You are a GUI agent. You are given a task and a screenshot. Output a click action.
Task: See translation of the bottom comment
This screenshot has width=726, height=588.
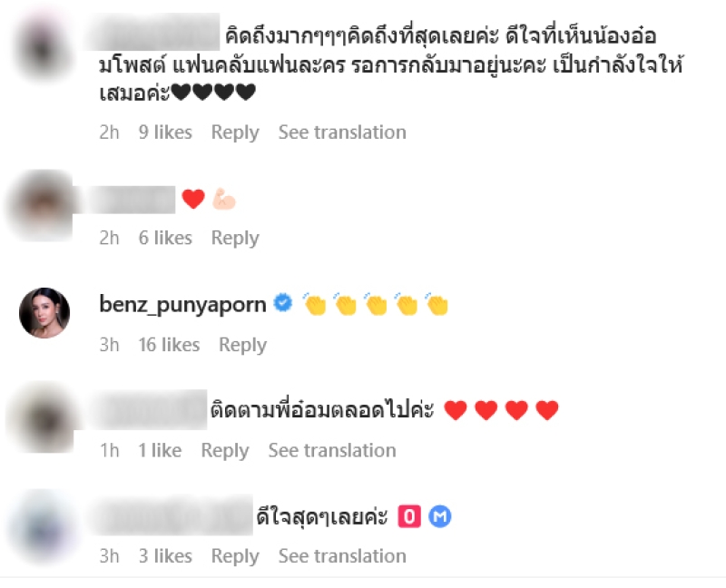coord(342,555)
